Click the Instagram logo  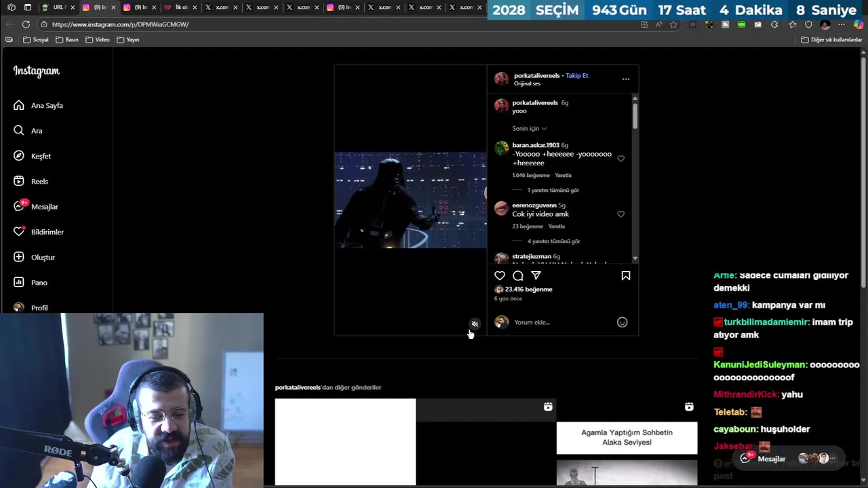[x=37, y=71]
